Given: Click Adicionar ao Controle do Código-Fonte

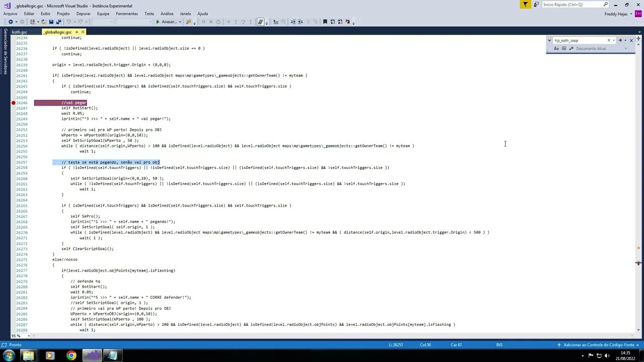Looking at the screenshot, I should (599, 345).
